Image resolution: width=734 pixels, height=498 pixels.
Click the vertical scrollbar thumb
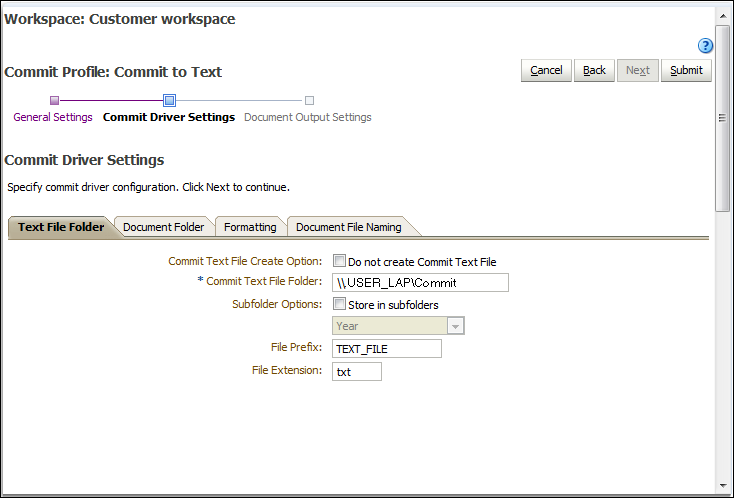pyautogui.click(x=723, y=118)
